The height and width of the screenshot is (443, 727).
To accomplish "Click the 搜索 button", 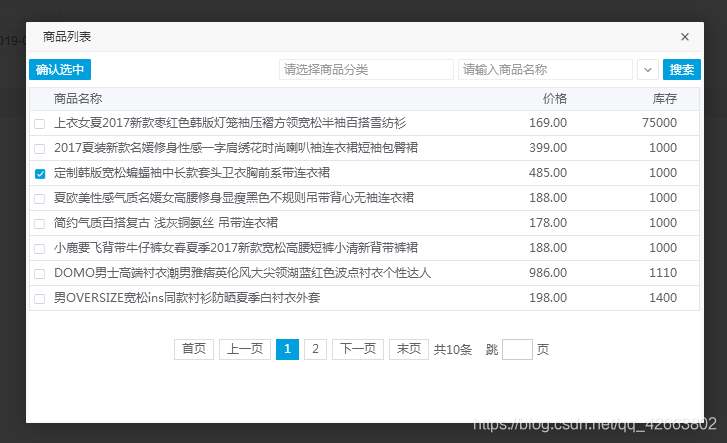I will coord(682,70).
